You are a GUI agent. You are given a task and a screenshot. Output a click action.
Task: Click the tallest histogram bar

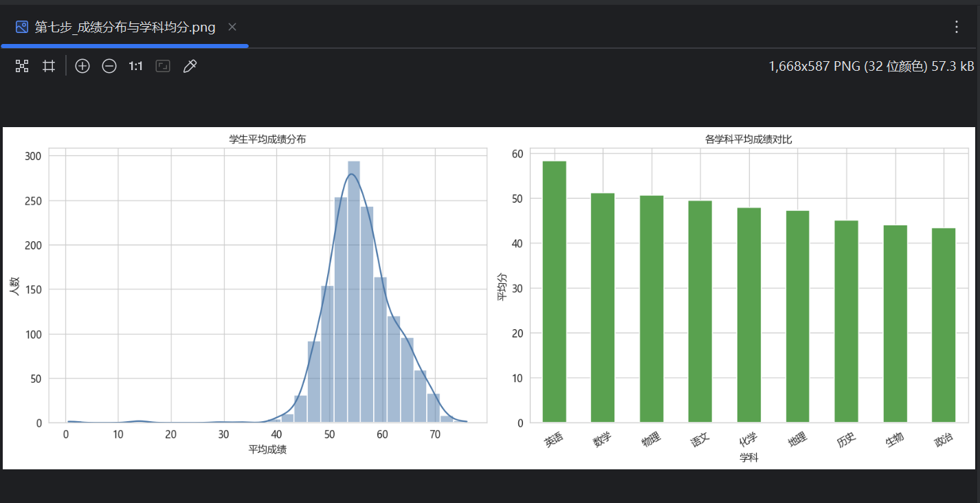click(354, 292)
